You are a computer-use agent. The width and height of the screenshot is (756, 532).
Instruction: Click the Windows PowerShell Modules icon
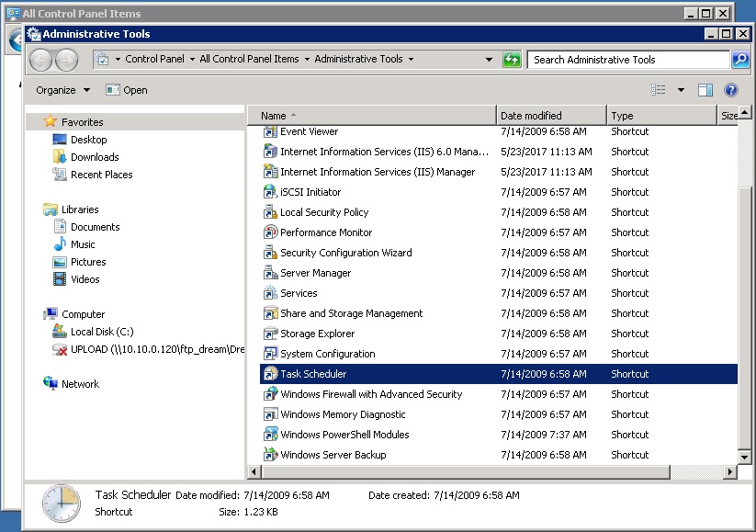coord(270,435)
